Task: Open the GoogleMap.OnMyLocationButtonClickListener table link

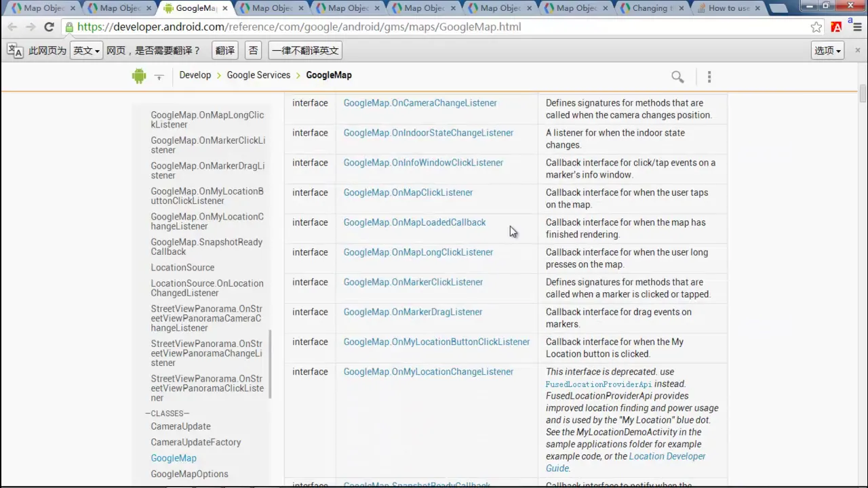Action: [437, 342]
